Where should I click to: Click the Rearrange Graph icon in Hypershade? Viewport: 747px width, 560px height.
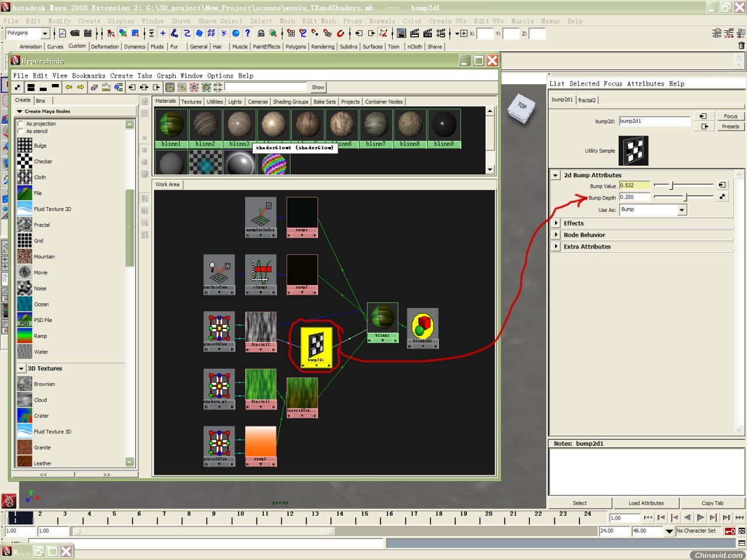[106, 87]
